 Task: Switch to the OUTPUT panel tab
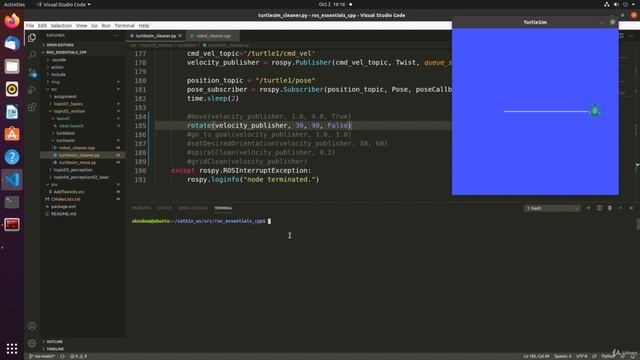tap(164, 208)
